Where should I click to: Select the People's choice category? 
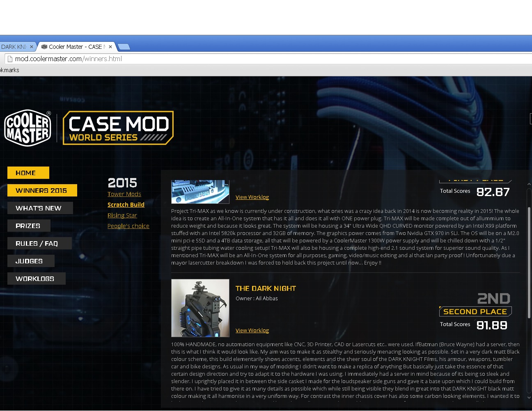pos(128,226)
